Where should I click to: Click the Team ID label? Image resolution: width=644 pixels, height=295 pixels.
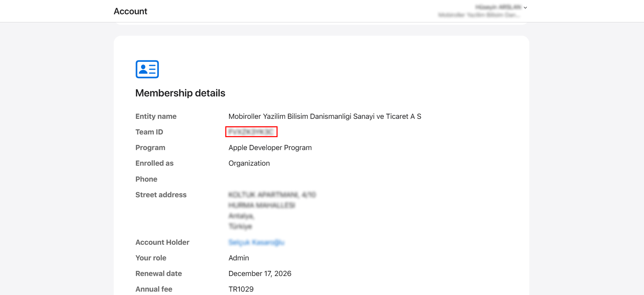click(149, 132)
